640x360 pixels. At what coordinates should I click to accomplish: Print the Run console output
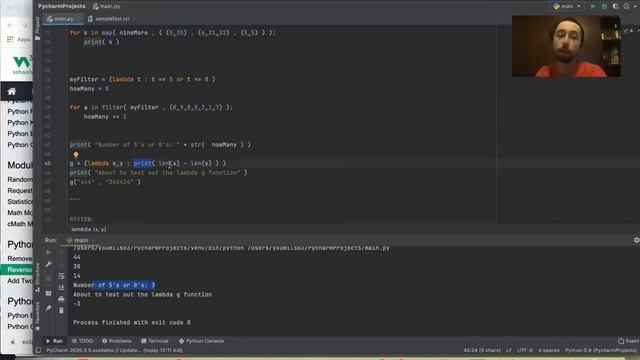61,299
